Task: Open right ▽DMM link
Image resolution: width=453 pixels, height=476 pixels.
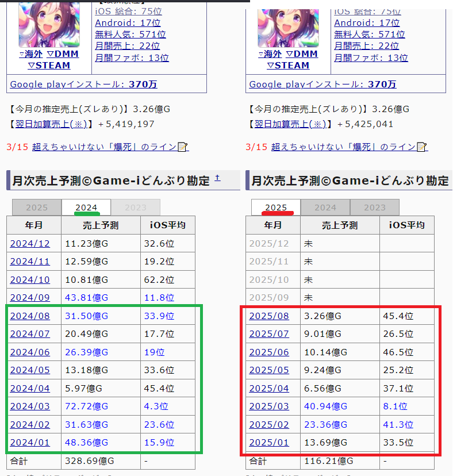Action: (x=302, y=54)
